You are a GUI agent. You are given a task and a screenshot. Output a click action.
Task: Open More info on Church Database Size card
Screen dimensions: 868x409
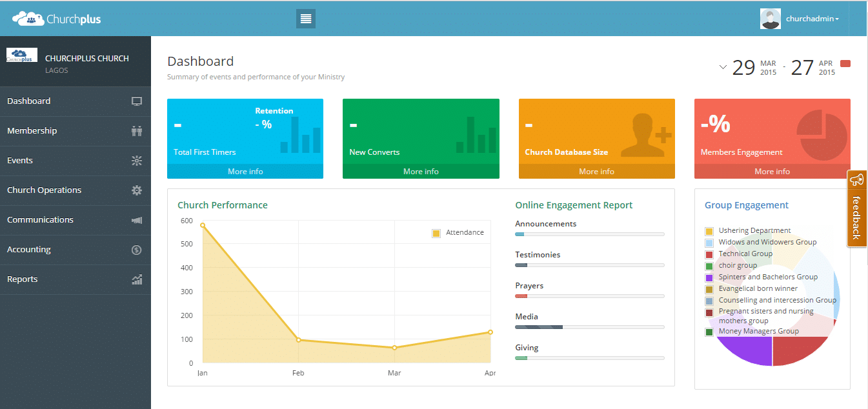pyautogui.click(x=597, y=172)
